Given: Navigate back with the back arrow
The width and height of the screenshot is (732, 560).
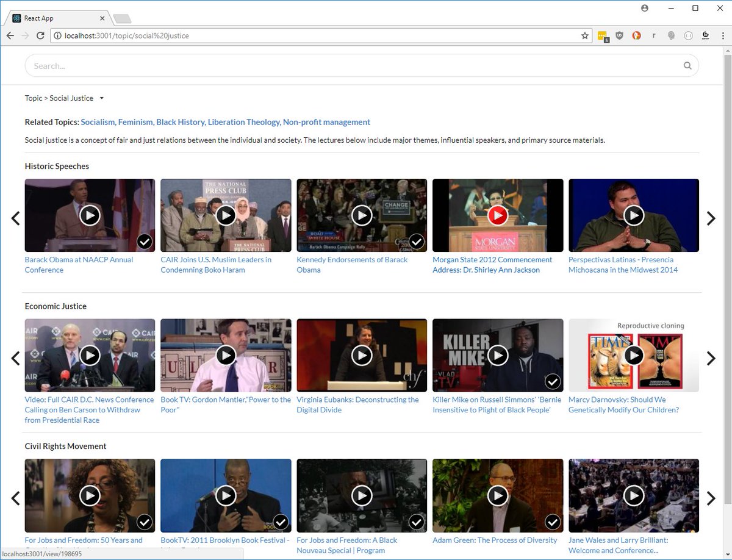Looking at the screenshot, I should 10,35.
